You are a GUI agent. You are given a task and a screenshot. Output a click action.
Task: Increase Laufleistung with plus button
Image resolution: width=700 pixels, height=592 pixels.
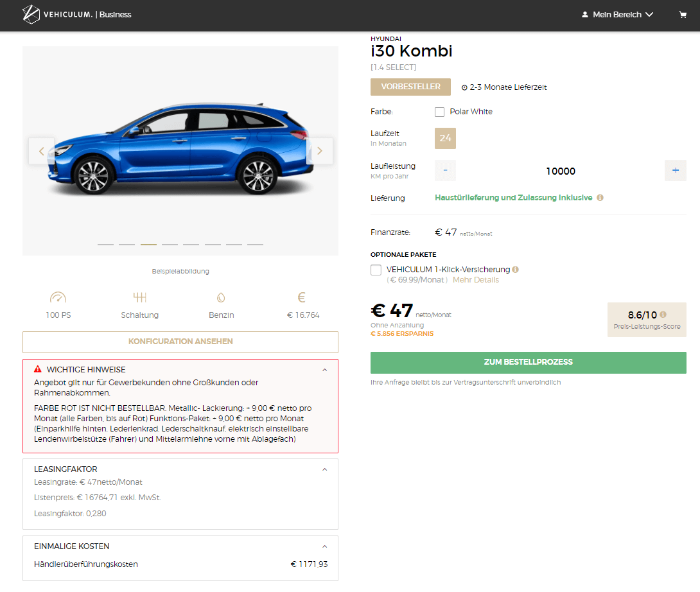676,171
